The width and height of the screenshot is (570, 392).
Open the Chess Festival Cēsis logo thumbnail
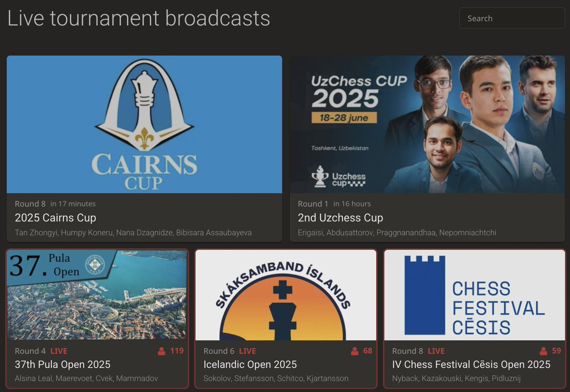coord(475,295)
